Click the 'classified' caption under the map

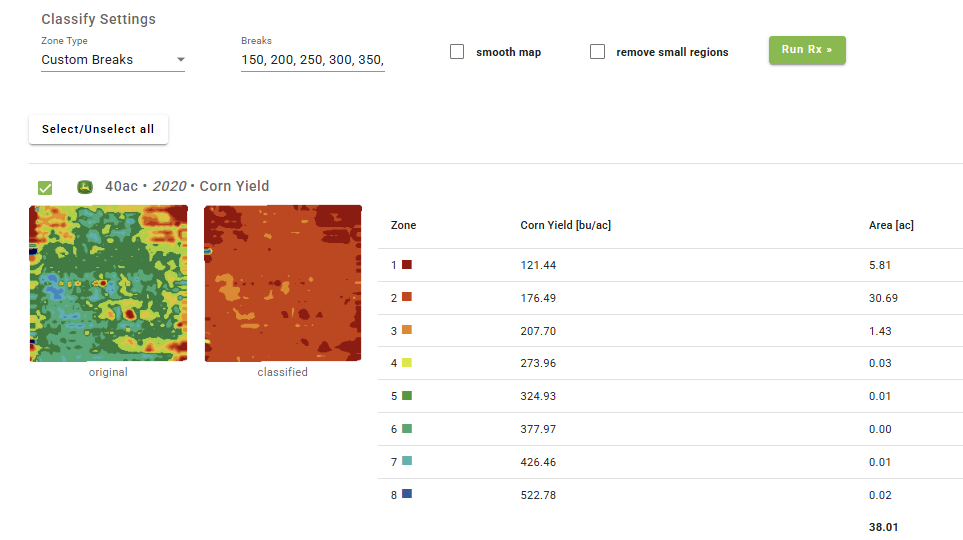(x=283, y=372)
